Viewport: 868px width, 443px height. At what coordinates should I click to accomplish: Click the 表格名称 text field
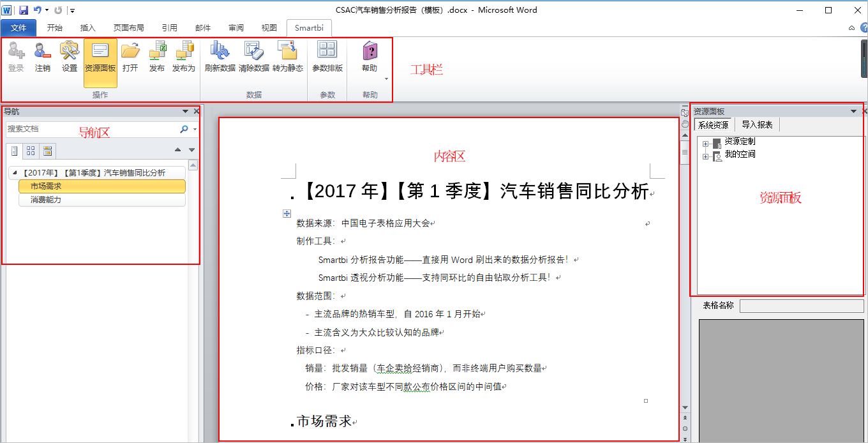coord(802,306)
